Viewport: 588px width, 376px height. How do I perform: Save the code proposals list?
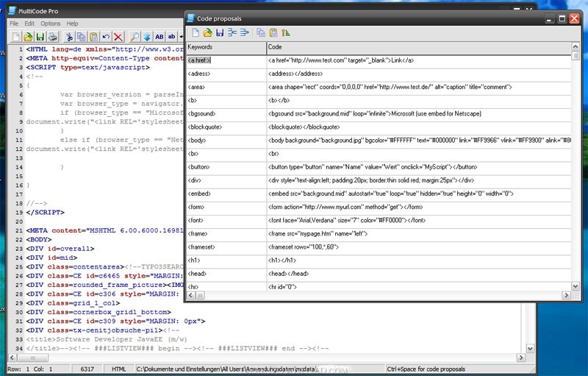(220, 32)
